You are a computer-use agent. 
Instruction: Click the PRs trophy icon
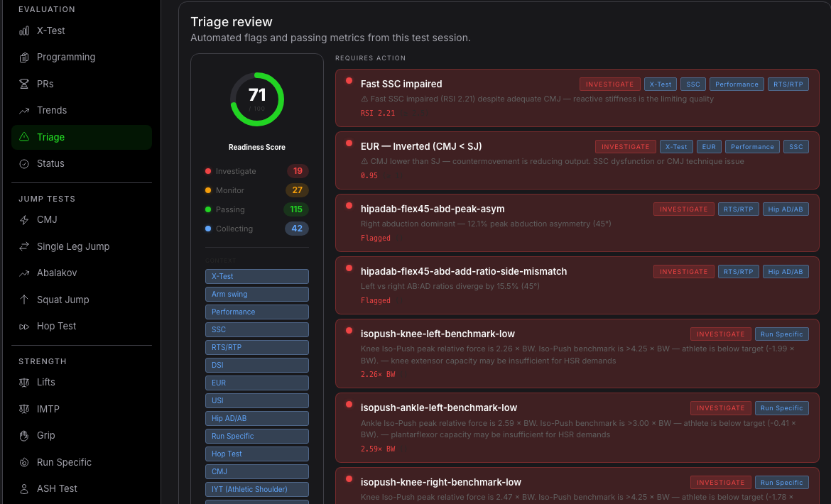tap(24, 84)
